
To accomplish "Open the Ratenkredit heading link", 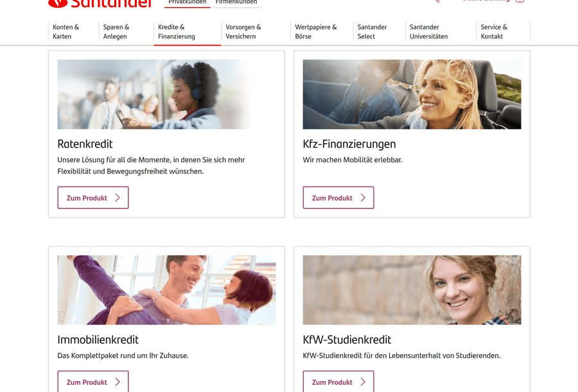I will coord(85,144).
